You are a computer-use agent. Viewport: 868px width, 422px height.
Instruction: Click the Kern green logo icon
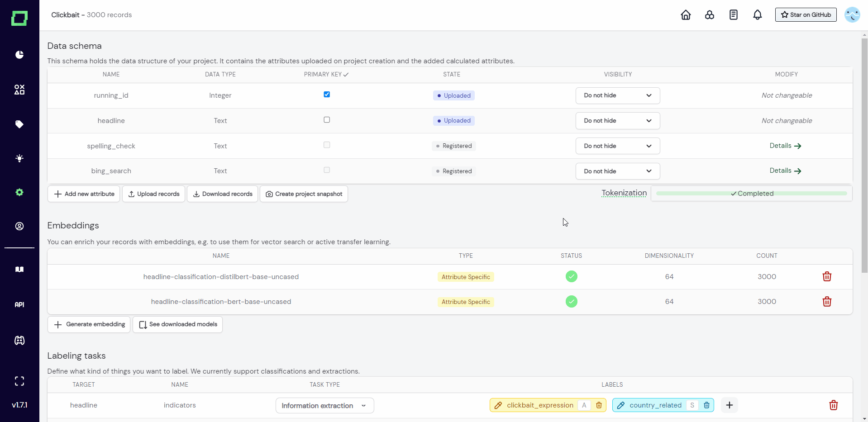19,19
